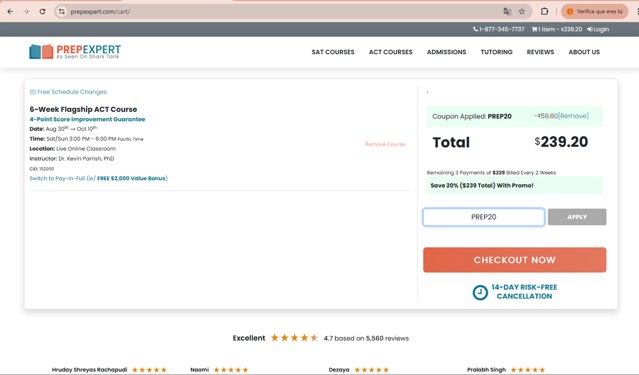Click the Login link

[x=598, y=29]
